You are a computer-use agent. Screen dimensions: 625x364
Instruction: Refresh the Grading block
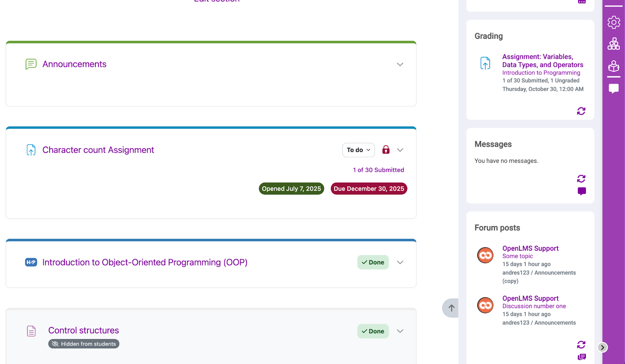(581, 111)
